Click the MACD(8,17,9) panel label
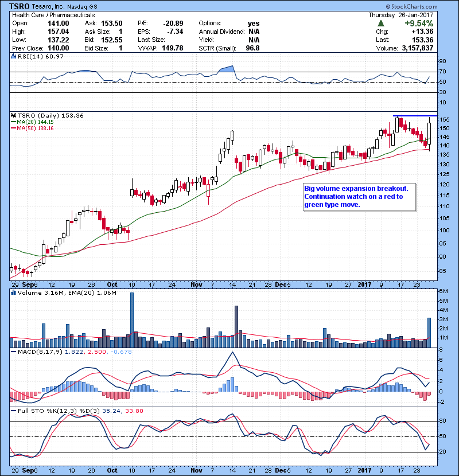 pos(40,352)
